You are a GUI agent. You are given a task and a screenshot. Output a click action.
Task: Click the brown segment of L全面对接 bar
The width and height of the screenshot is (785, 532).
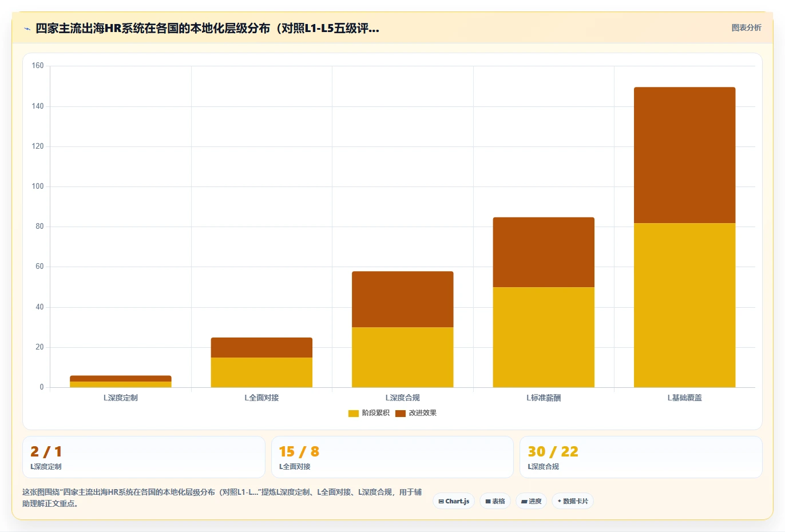[x=261, y=347]
